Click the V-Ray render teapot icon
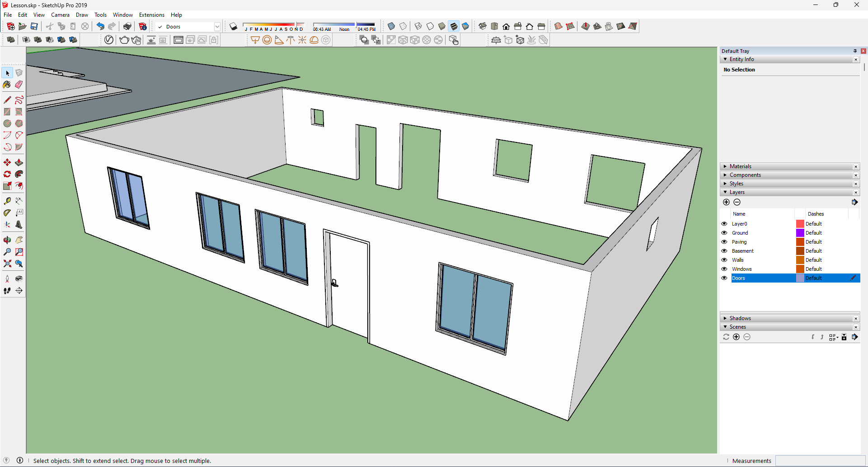Screen dimensions: 868x467 pyautogui.click(x=124, y=40)
